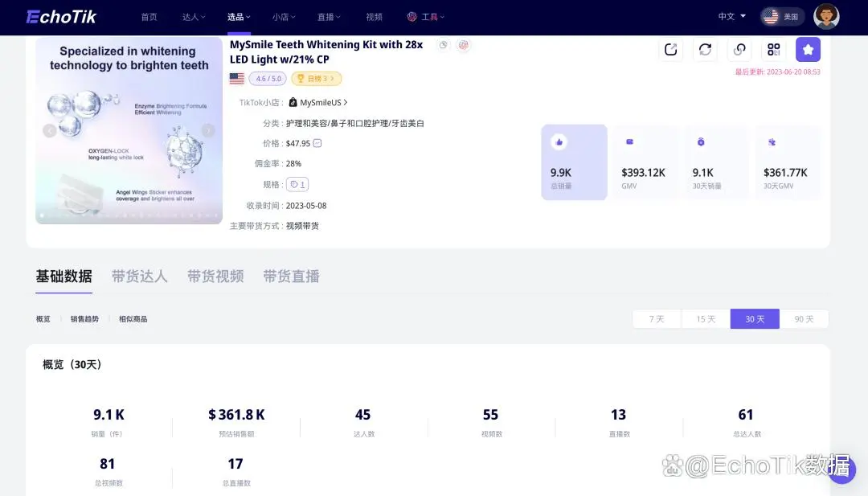This screenshot has width=868, height=496.
Task: Click the floating chat button at bottom right
Action: (842, 469)
